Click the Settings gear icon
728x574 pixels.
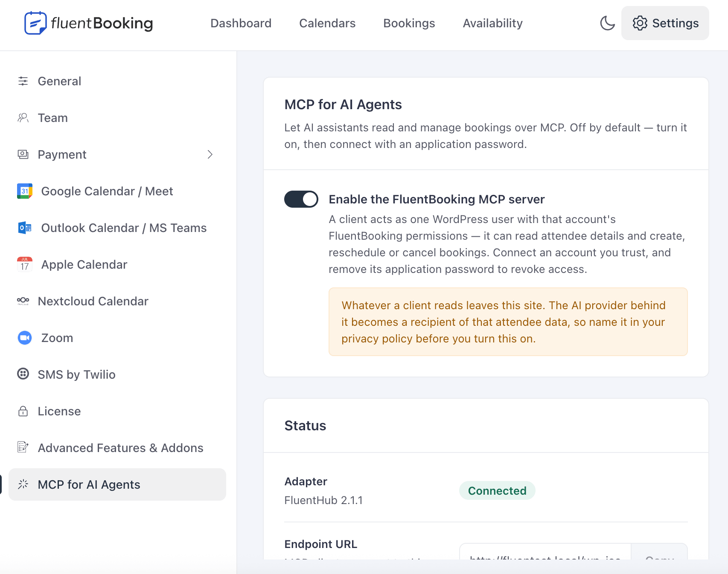click(640, 23)
